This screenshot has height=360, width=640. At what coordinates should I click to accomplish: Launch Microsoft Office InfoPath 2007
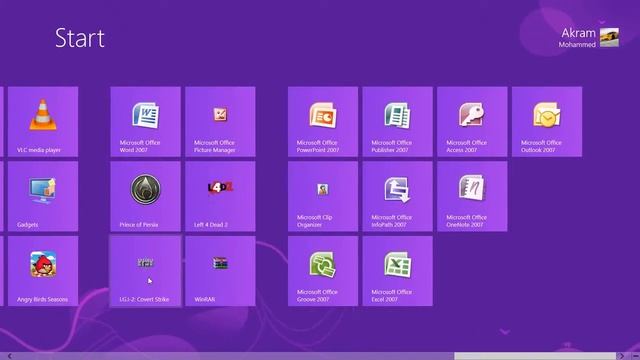398,196
